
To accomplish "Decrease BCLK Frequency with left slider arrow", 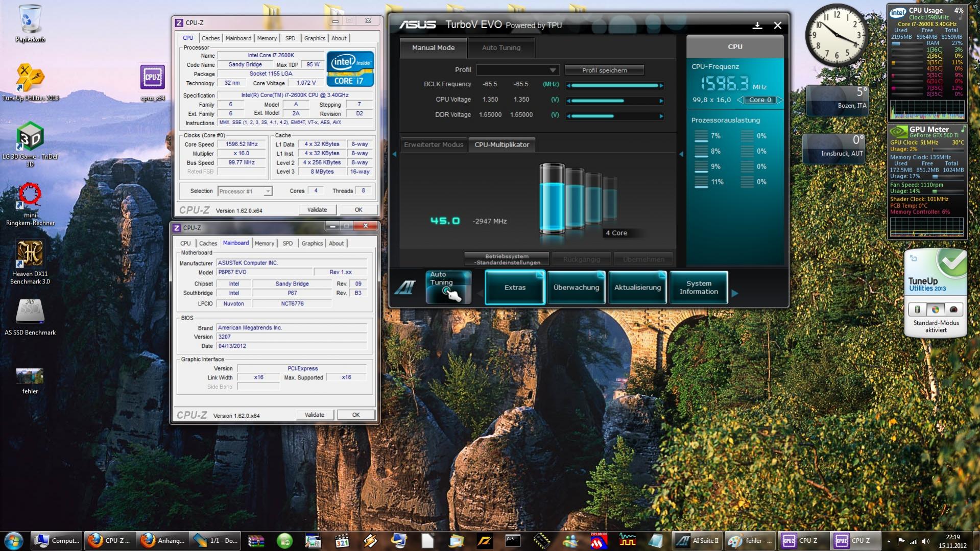I will point(568,85).
